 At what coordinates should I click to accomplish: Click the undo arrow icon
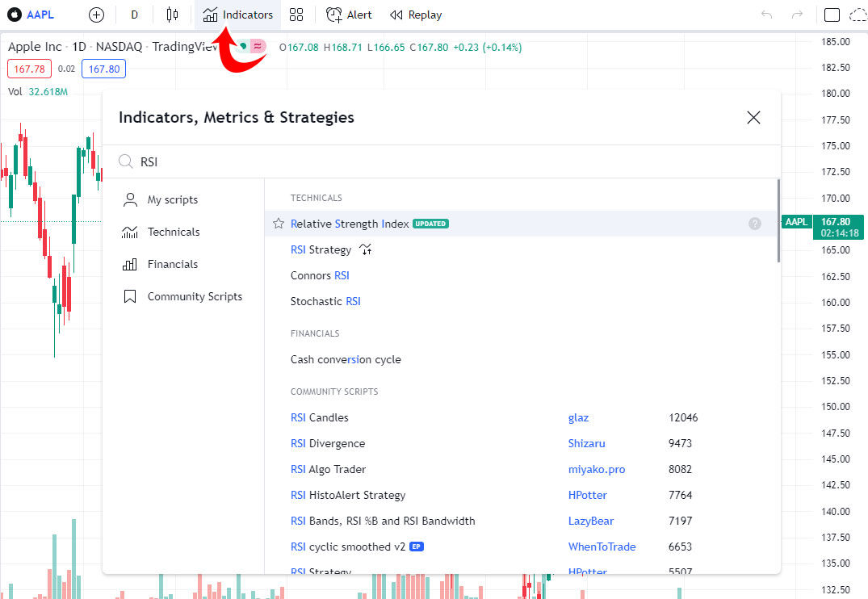[765, 14]
